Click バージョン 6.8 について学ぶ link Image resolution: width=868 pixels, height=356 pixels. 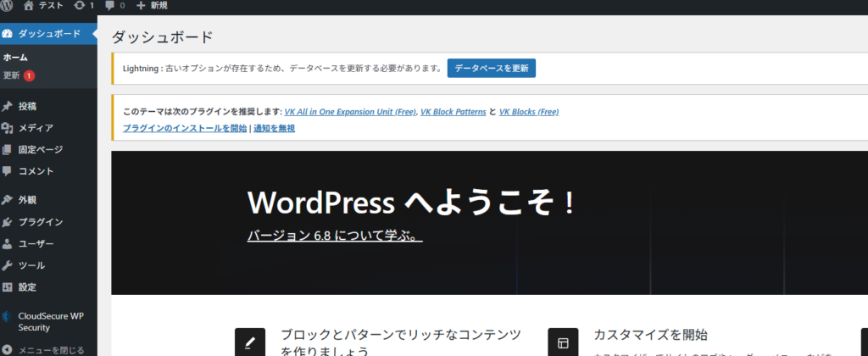(x=335, y=236)
